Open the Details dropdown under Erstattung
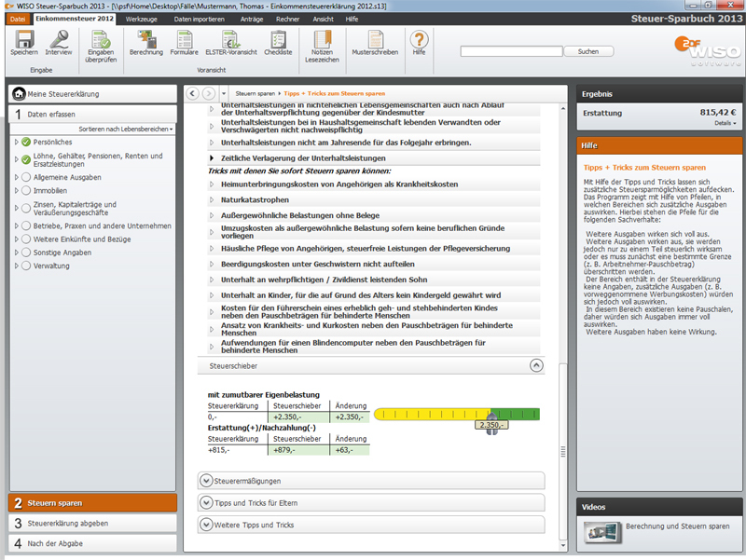This screenshot has height=560, width=746. tap(725, 123)
